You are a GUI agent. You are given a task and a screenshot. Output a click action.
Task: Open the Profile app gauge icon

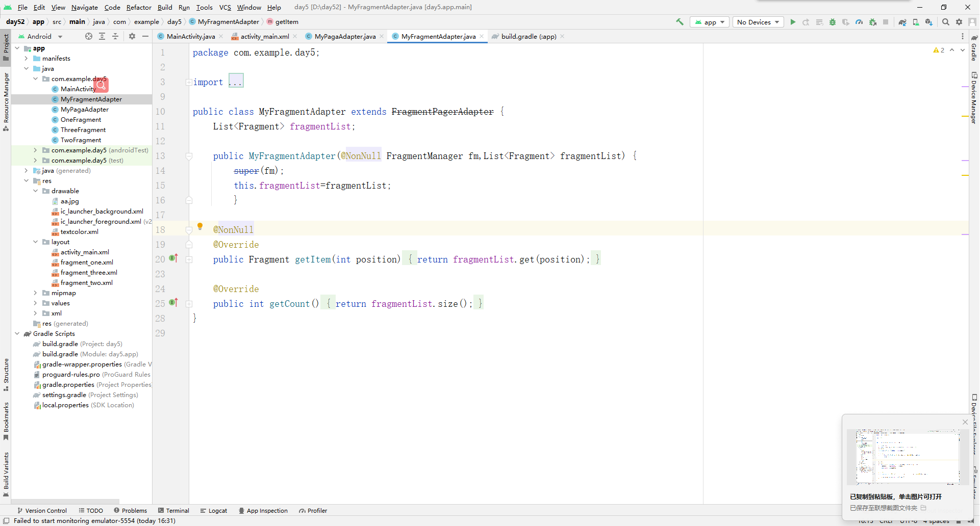point(859,22)
